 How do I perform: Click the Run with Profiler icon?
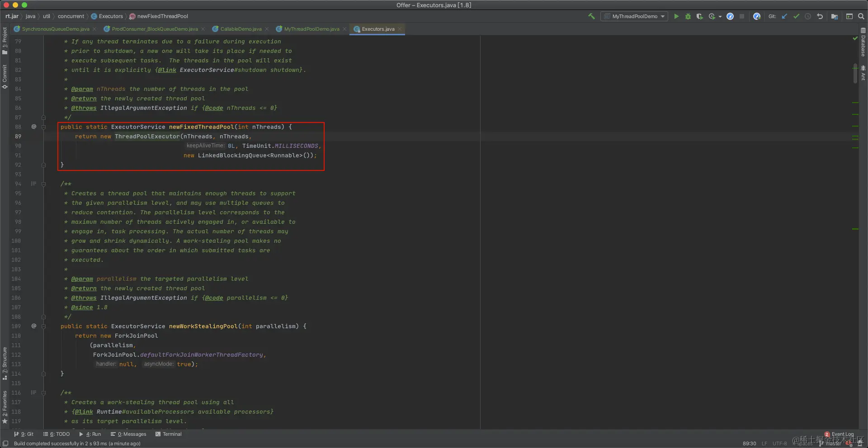[712, 16]
